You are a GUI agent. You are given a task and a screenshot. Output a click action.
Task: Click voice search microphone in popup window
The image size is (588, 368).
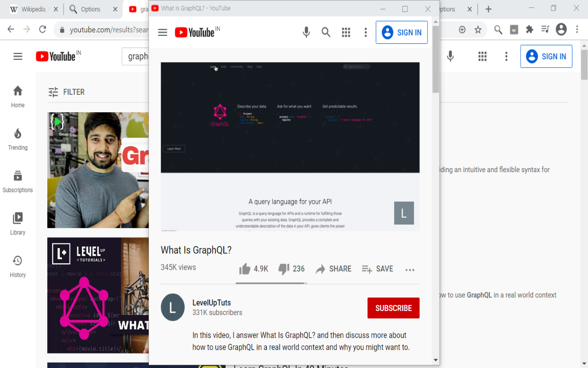tap(306, 32)
